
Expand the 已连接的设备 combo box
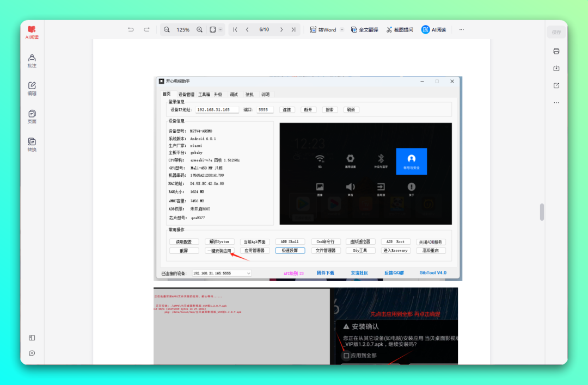click(249, 273)
